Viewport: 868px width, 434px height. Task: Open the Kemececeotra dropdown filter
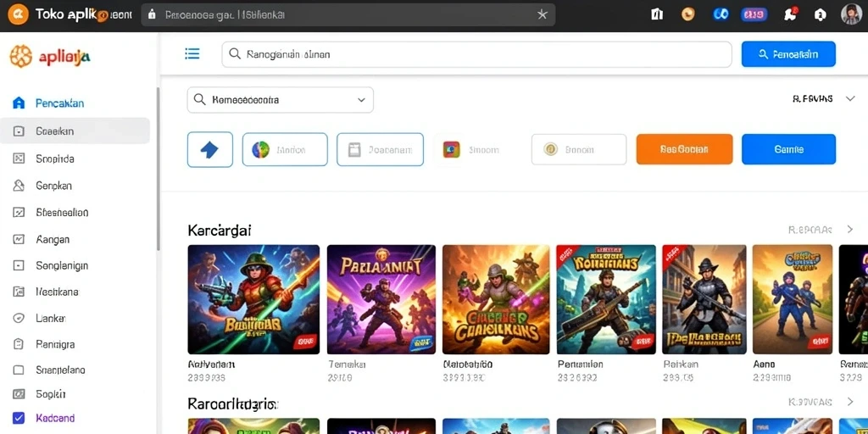[x=280, y=100]
